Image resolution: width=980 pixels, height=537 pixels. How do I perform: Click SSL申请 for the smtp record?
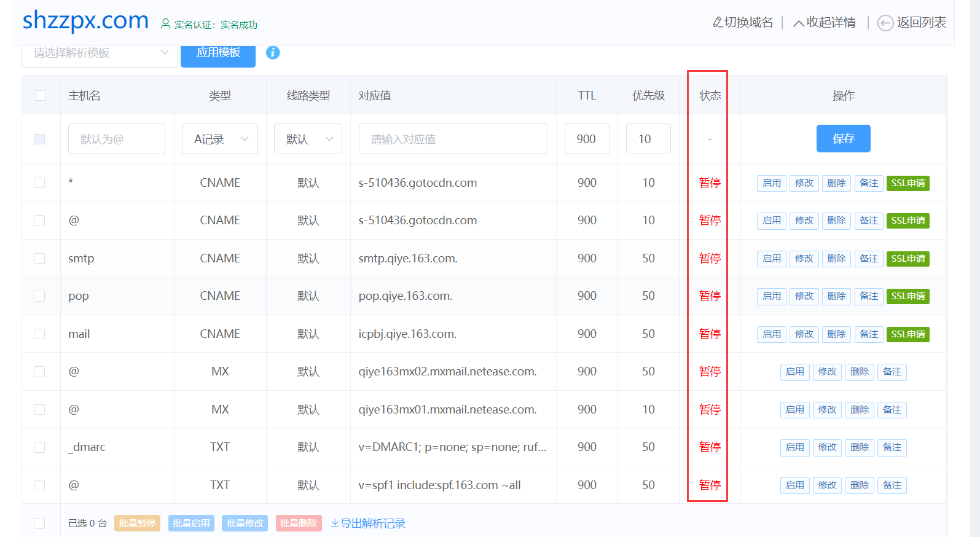tap(907, 259)
